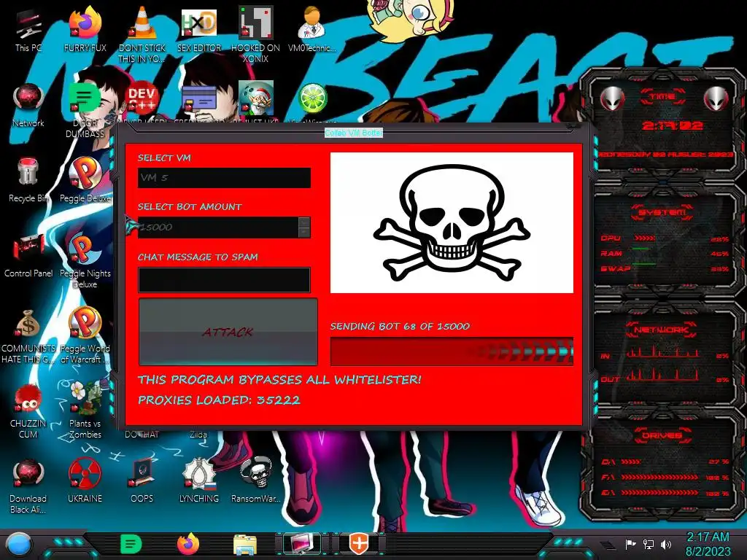Screen dimensions: 747x560
Task: Open the Download Black Ali... shortcut
Action: (28, 486)
